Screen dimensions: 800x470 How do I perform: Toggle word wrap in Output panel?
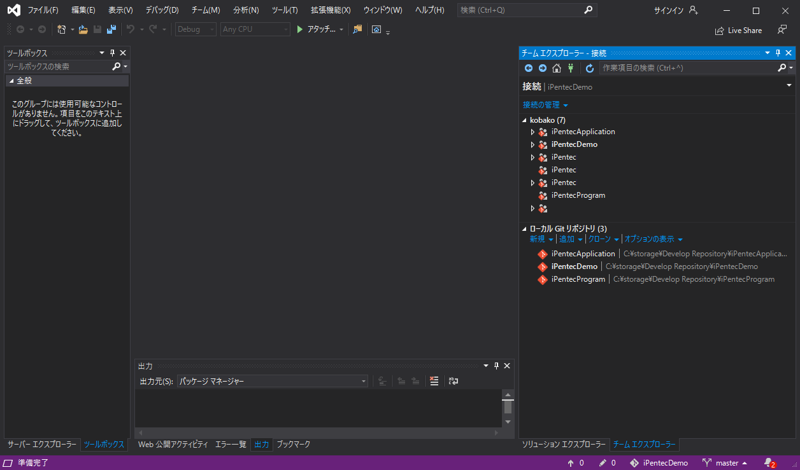pyautogui.click(x=453, y=381)
